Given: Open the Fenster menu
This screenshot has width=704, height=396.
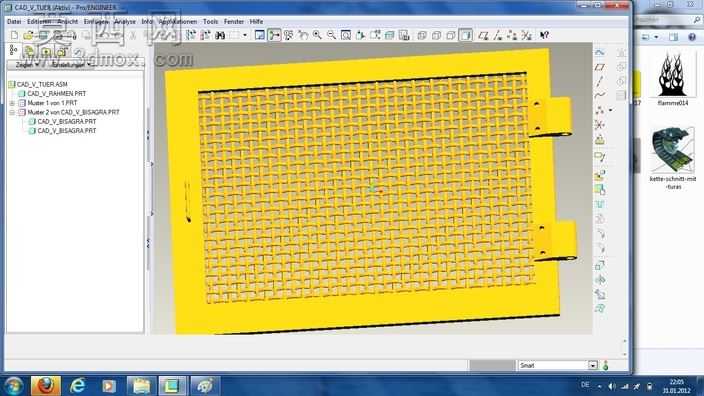Looking at the screenshot, I should pyautogui.click(x=233, y=22).
